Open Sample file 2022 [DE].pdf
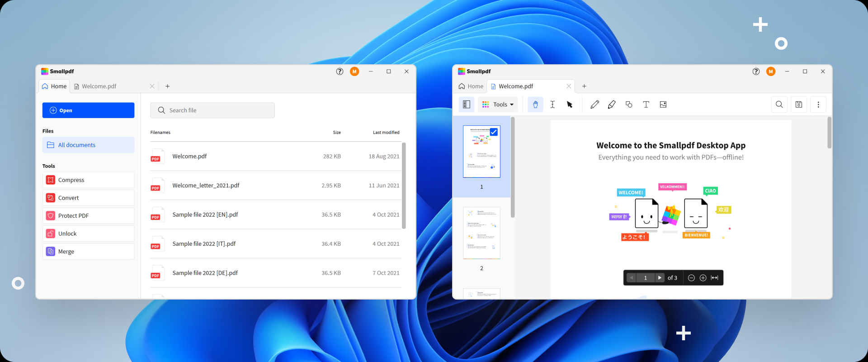This screenshot has width=868, height=362. tap(275, 273)
